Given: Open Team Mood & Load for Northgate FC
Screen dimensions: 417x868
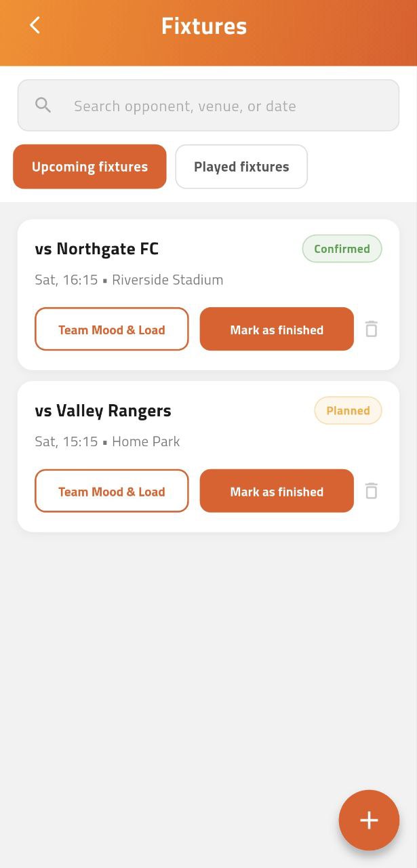Looking at the screenshot, I should 111,329.
